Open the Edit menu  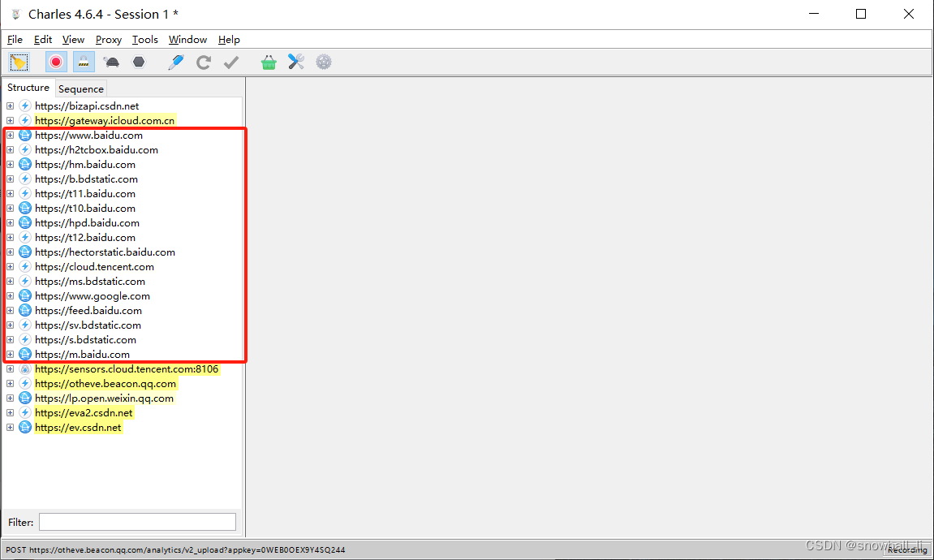[x=43, y=39]
